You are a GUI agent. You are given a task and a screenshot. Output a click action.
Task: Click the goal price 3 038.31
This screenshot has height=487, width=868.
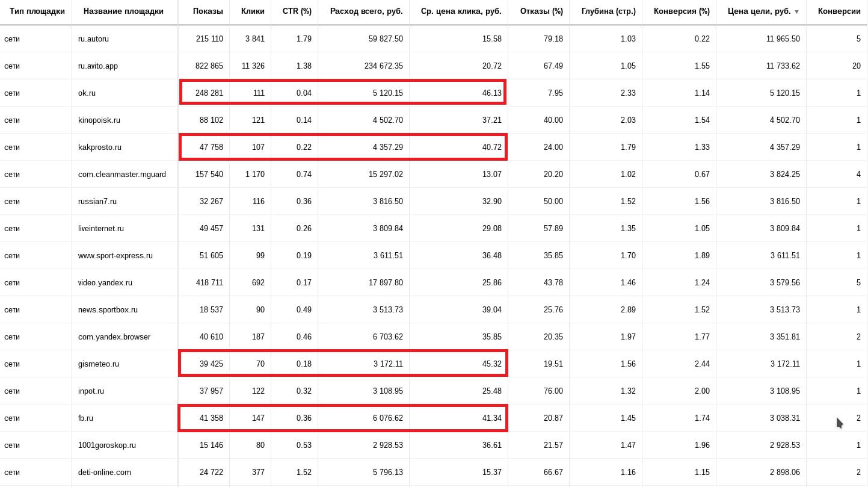point(785,418)
